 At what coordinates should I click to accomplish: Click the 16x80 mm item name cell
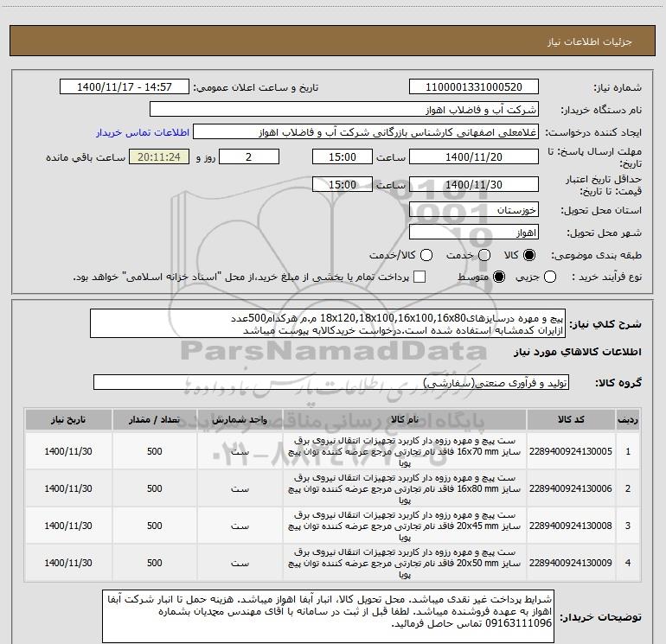(x=405, y=488)
